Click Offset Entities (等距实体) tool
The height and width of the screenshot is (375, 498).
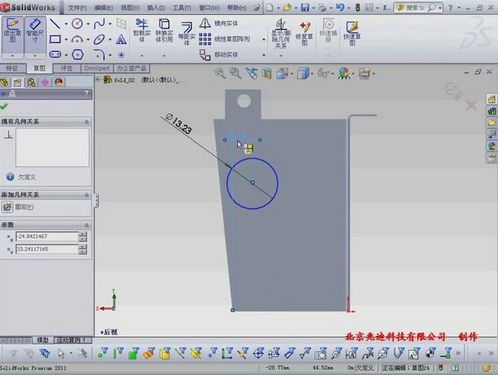(187, 33)
